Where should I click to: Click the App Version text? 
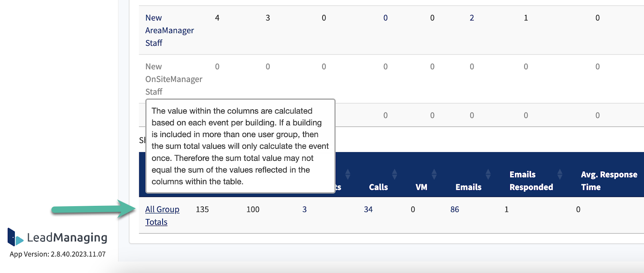coord(58,254)
